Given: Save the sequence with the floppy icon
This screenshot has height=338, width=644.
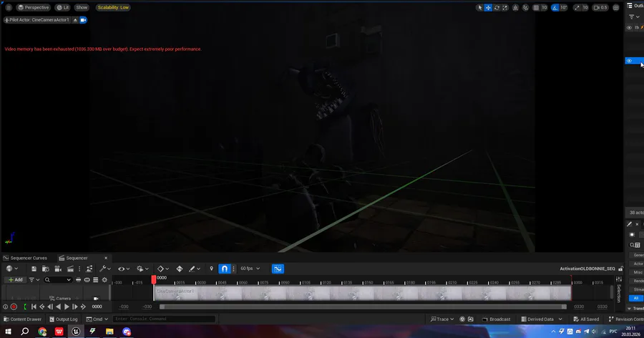Looking at the screenshot, I should coord(34,269).
